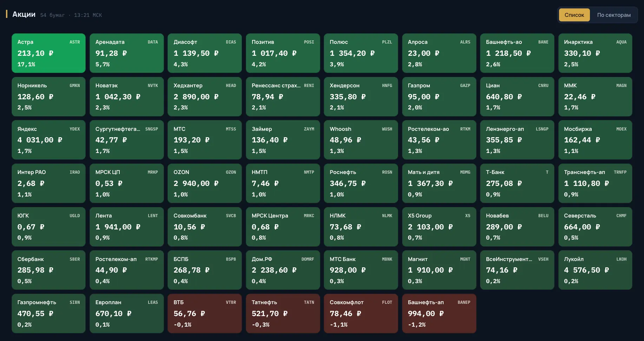Open the Газпромнефть SIBN card
This screenshot has width=644, height=341.
[49, 313]
